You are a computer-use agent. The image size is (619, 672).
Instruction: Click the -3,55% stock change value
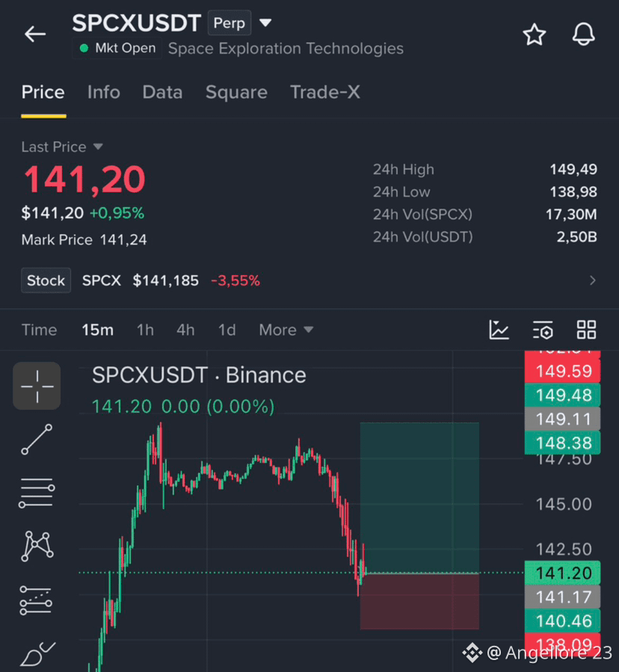coord(235,281)
